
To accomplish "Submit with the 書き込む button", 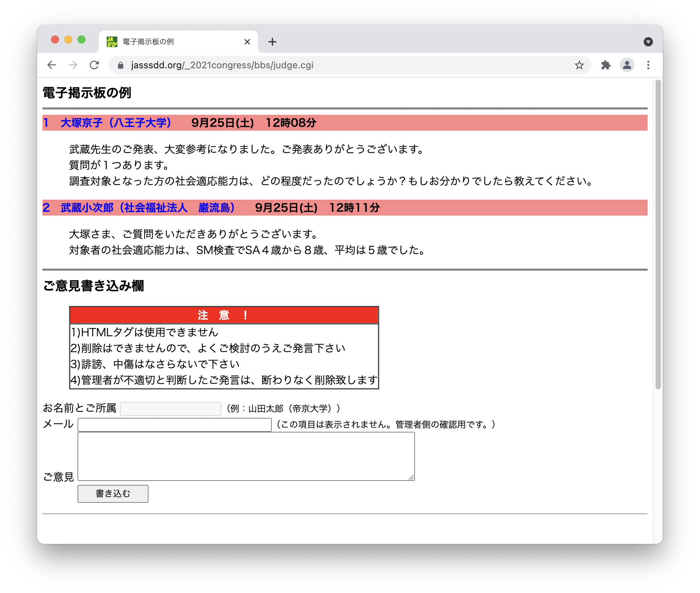I will click(x=113, y=494).
